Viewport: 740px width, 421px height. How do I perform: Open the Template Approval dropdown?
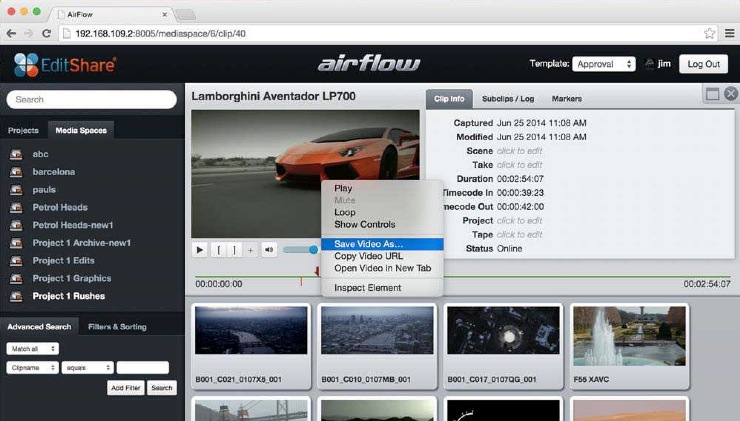[604, 64]
